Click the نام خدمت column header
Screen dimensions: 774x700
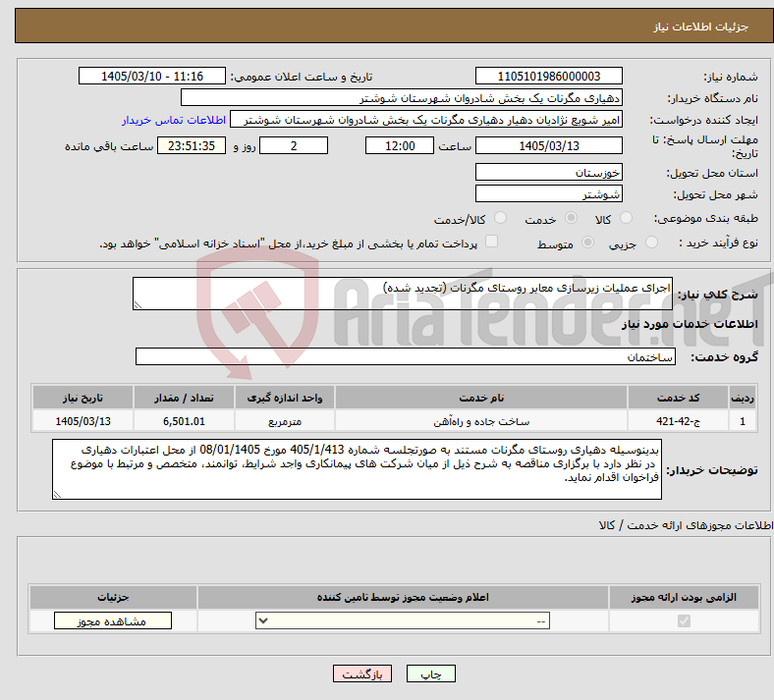[x=481, y=398]
